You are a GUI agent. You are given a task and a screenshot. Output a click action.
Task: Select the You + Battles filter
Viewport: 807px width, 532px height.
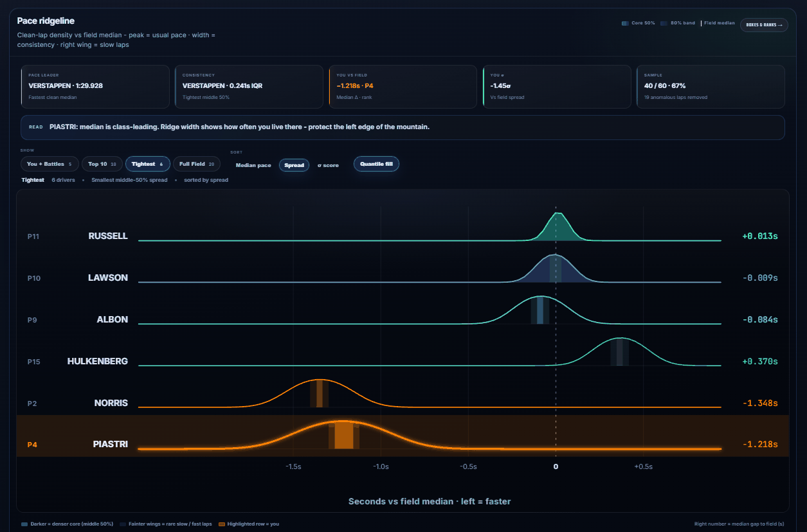[50, 164]
